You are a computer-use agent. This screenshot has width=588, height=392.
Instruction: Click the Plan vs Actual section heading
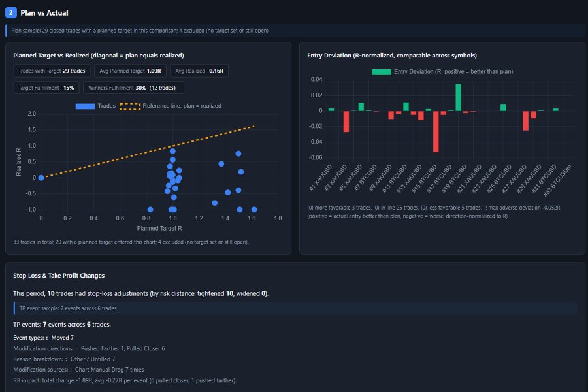click(x=44, y=13)
